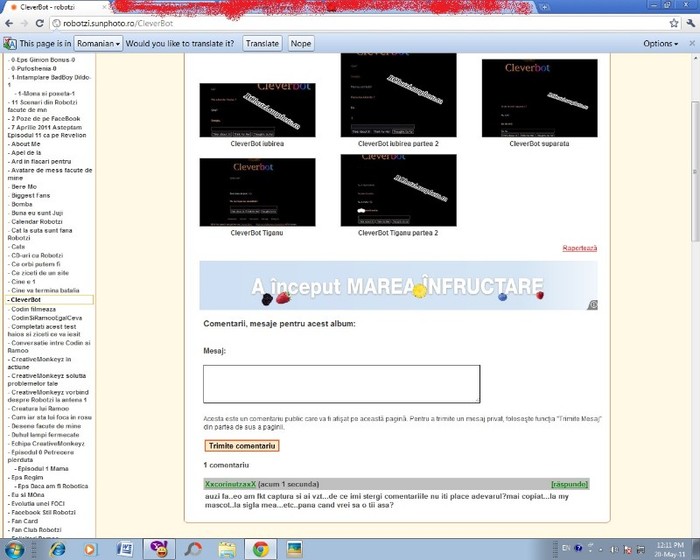Click the raspunde reply link
Screen dimensions: 700x560
(x=569, y=484)
